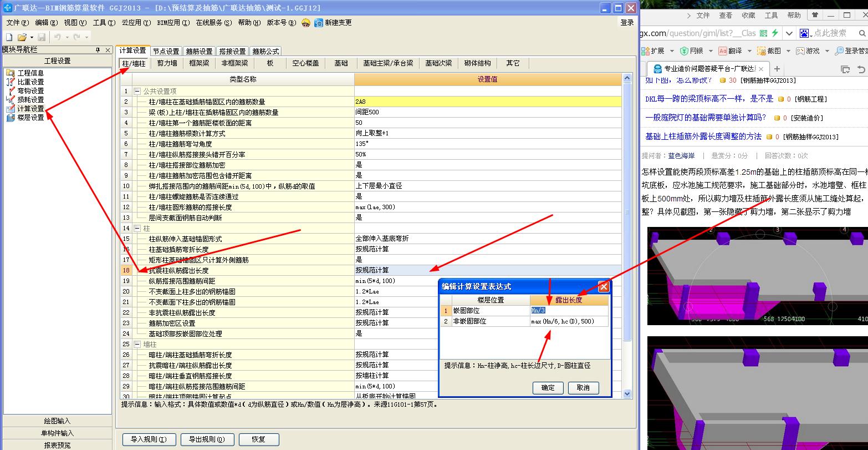Switch to the 节点设置 tab

click(166, 51)
